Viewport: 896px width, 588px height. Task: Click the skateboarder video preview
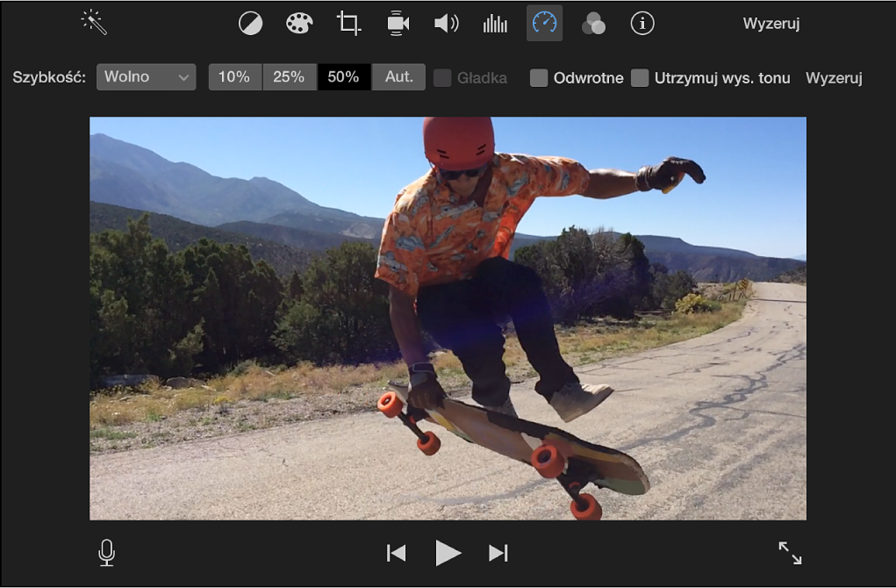(x=448, y=319)
